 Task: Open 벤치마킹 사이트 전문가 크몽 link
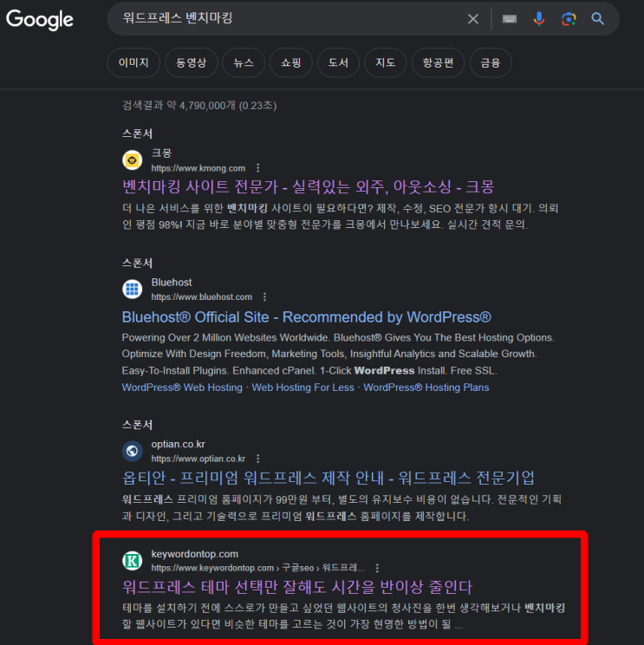tap(308, 186)
